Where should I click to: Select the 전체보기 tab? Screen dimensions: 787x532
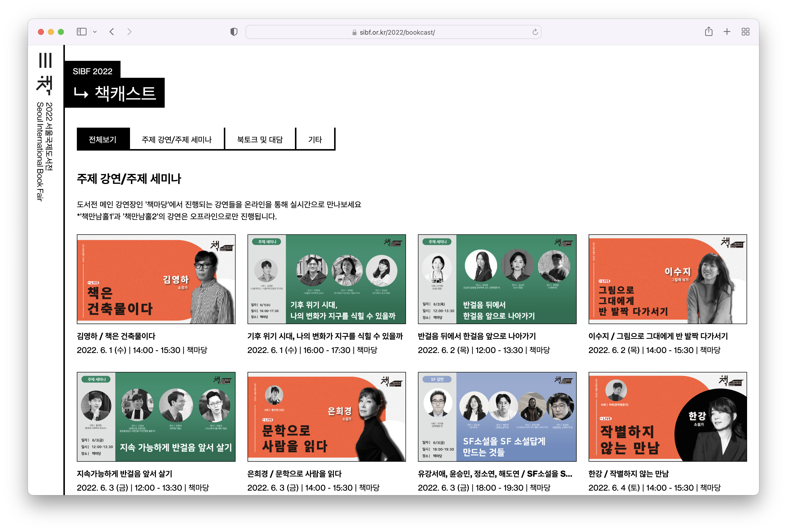pyautogui.click(x=103, y=139)
